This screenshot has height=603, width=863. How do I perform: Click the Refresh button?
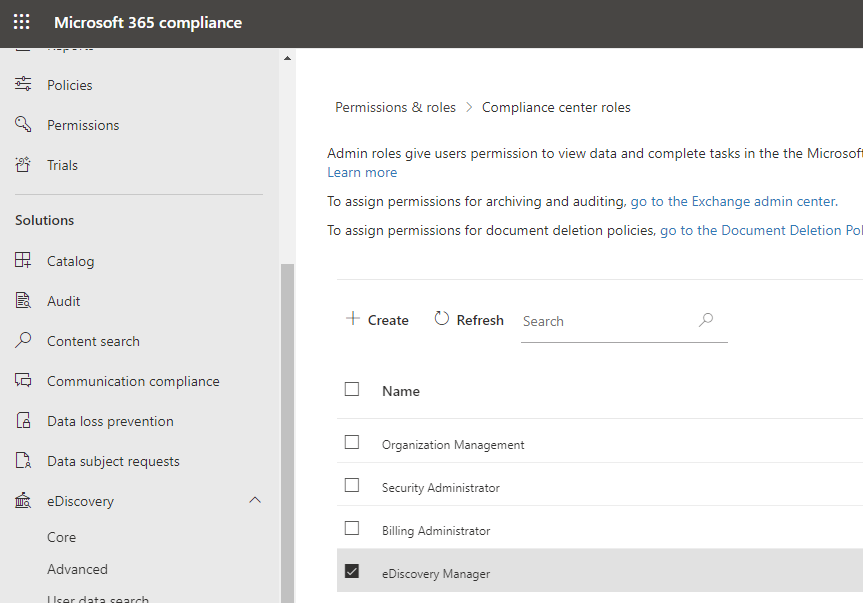[468, 320]
